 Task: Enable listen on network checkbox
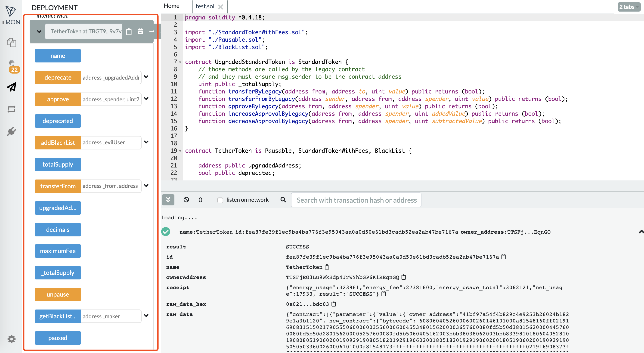click(220, 200)
